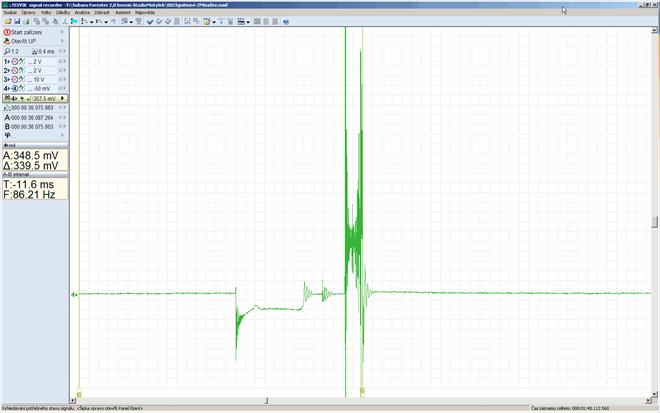The height and width of the screenshot is (413, 660).
Task: Click the cursor B time 000:00:36.075.663
Action: (32, 127)
